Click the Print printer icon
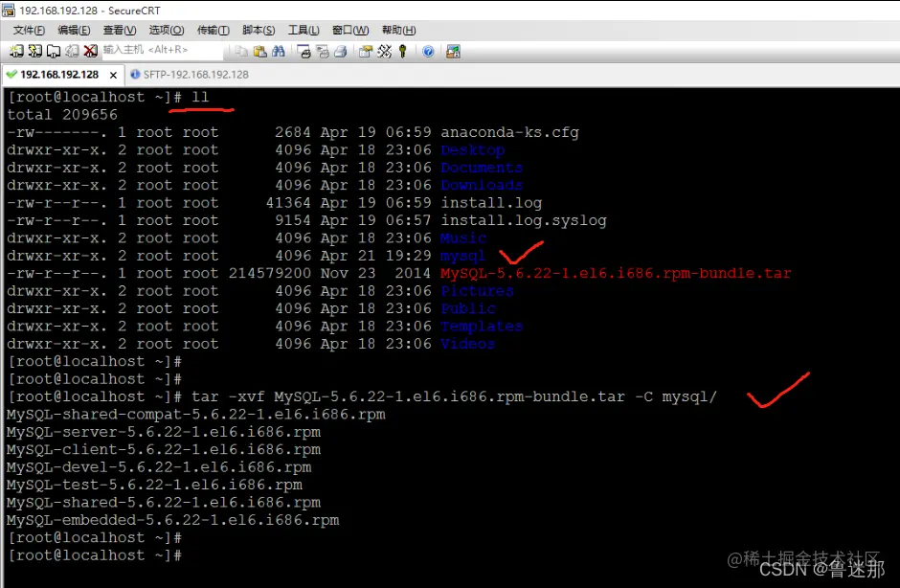 coord(340,51)
